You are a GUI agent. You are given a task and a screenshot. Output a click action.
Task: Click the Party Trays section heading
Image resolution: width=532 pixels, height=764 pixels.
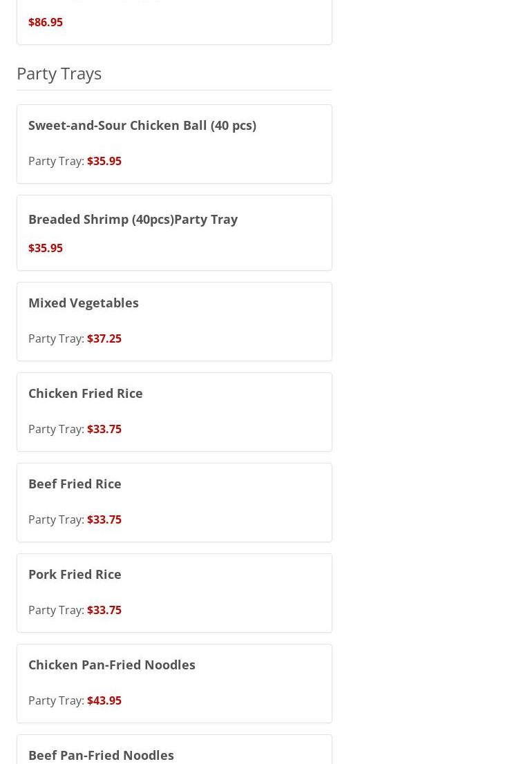59,73
